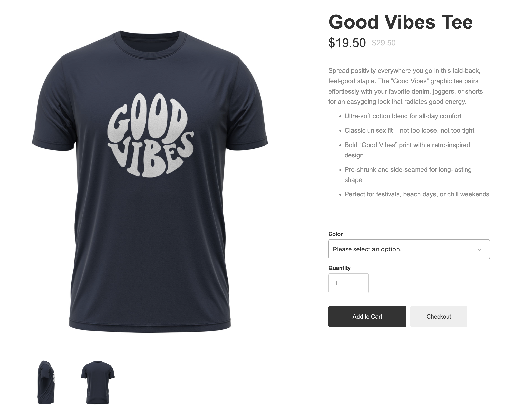
Task: View the back-of-shirt thumbnail
Action: pyautogui.click(x=98, y=382)
